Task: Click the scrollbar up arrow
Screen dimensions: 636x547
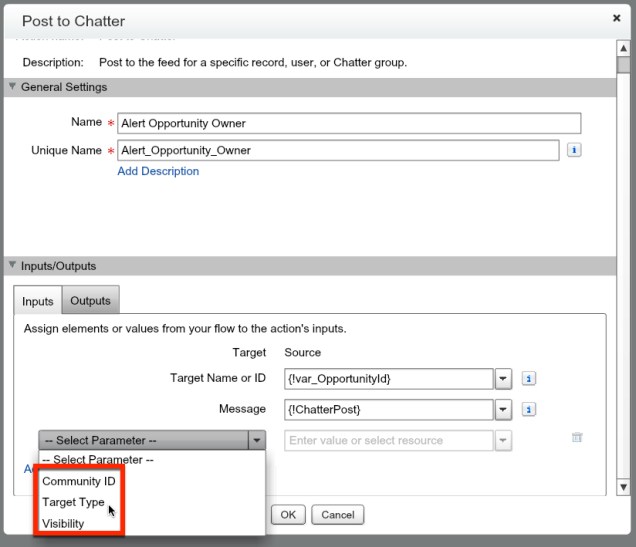Action: (623, 48)
